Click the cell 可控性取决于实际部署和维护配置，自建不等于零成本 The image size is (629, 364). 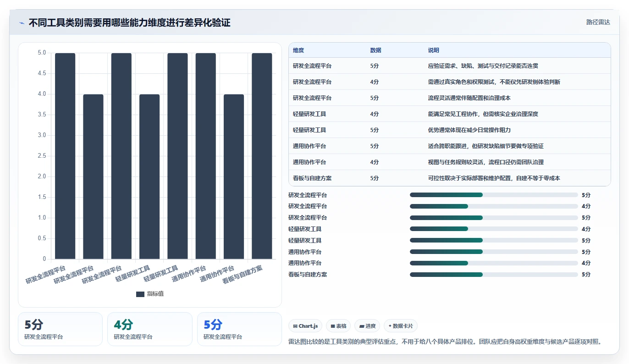click(x=494, y=178)
